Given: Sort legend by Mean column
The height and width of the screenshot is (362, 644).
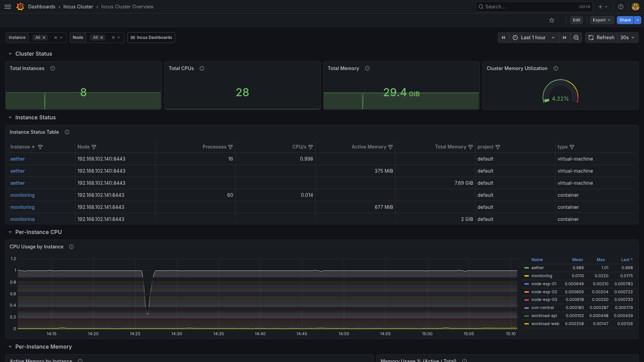Looking at the screenshot, I should click(x=578, y=260).
